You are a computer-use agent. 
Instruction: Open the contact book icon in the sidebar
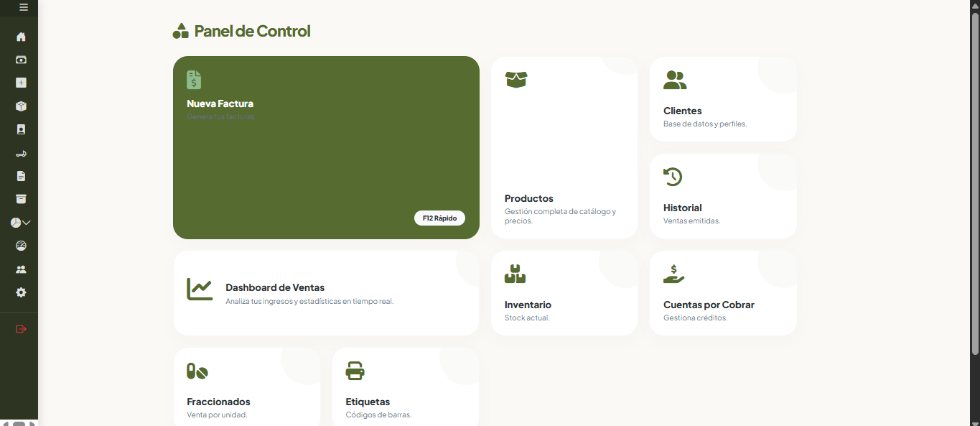pos(21,130)
